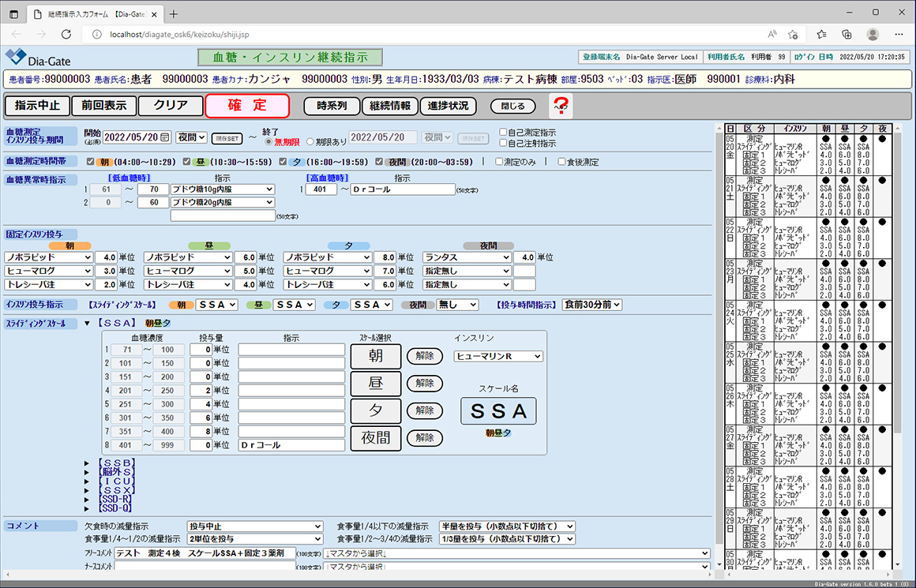Open the 進捗状況 view
Viewport: 916px width, 588px height.
pyautogui.click(x=448, y=106)
